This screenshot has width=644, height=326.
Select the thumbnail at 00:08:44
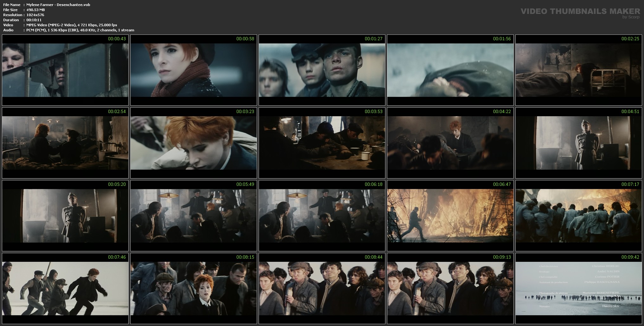[322, 288]
